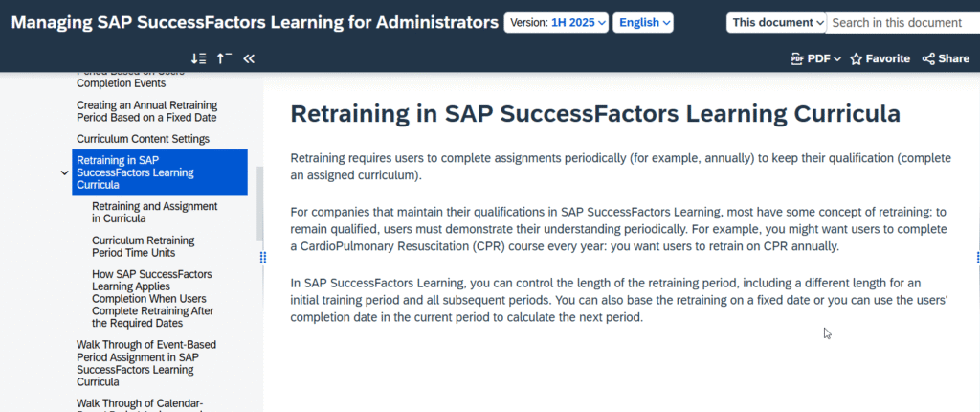Mark this page as Favorite
Image resolution: width=980 pixels, height=412 pixels.
point(880,58)
